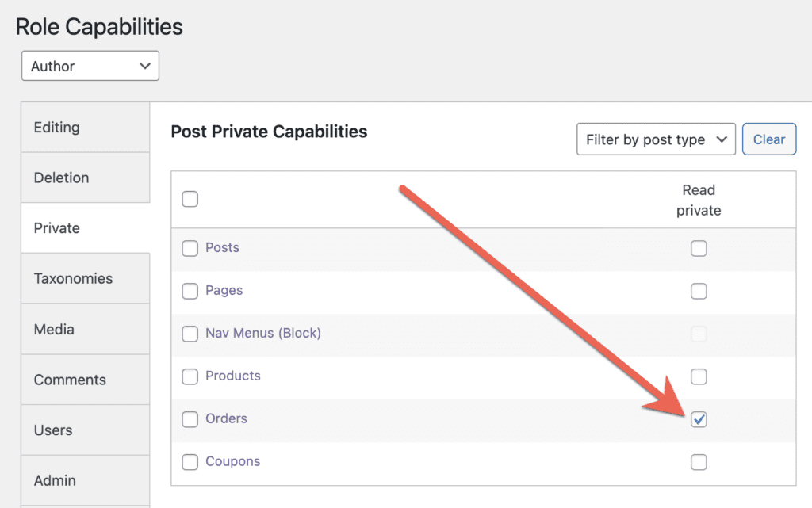The height and width of the screenshot is (508, 812).
Task: Click the Products link in the table
Action: (232, 376)
